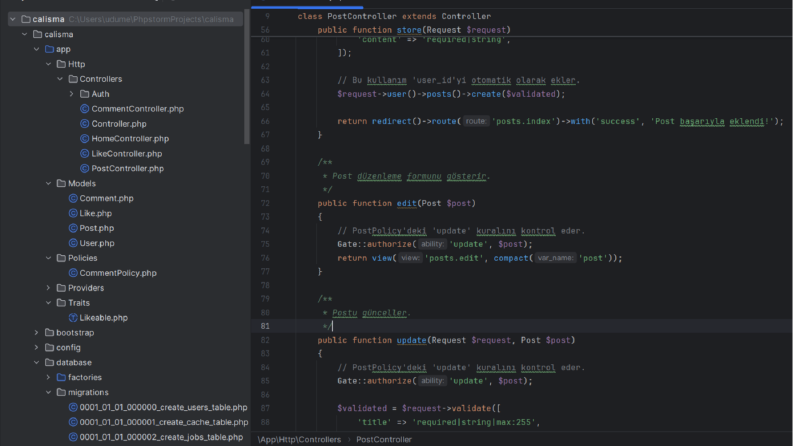793x446 pixels.
Task: Open CommentPolicy.php file
Action: click(118, 273)
